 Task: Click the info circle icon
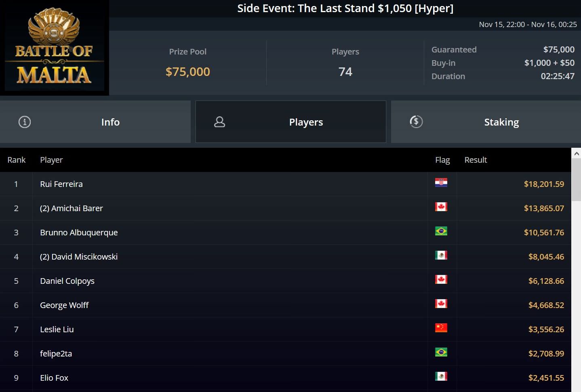tap(25, 122)
